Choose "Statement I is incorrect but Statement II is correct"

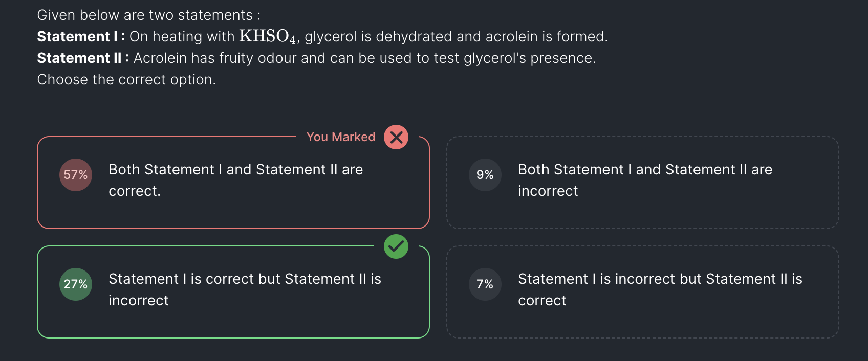pyautogui.click(x=660, y=289)
